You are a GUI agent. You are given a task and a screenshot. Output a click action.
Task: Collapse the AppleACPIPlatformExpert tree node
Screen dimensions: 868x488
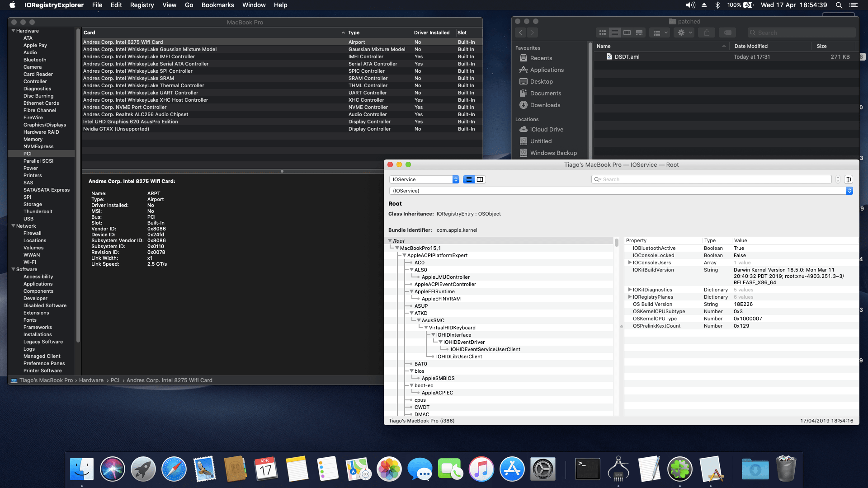point(404,255)
